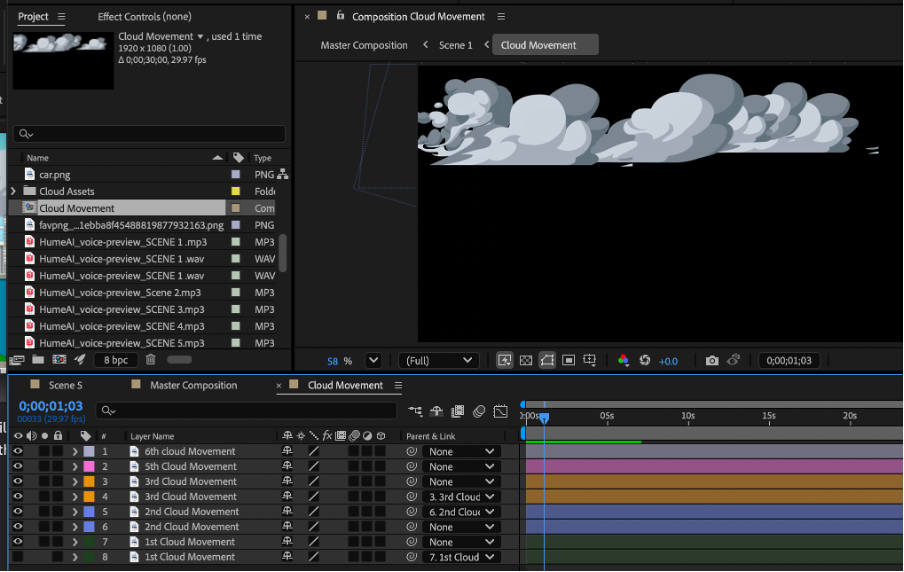The height and width of the screenshot is (572, 904).
Task: Click Scene 1 in the composition breadcrumb
Action: click(x=455, y=45)
